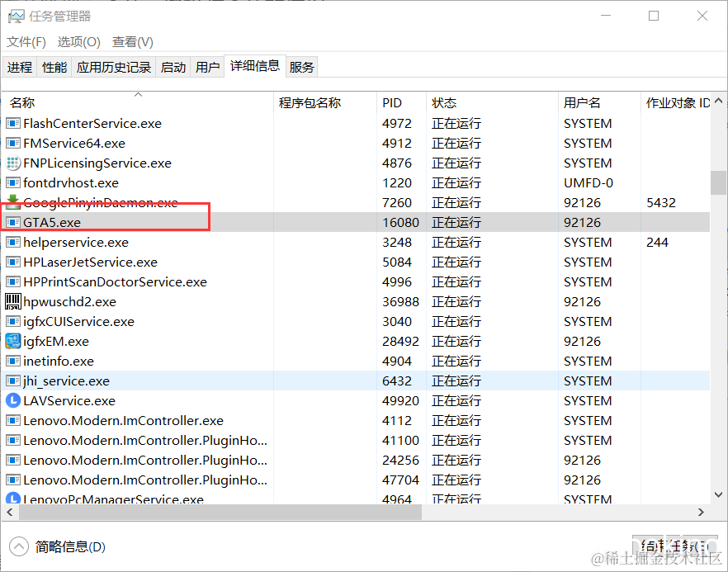Switch to the 应用历史记录 tab
Image resolution: width=728 pixels, height=572 pixels.
click(x=114, y=68)
